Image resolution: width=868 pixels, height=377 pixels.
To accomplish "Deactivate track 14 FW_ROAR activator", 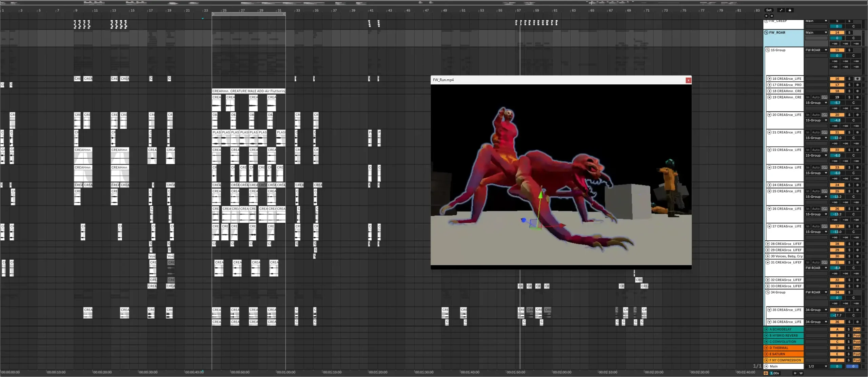I will tap(837, 33).
